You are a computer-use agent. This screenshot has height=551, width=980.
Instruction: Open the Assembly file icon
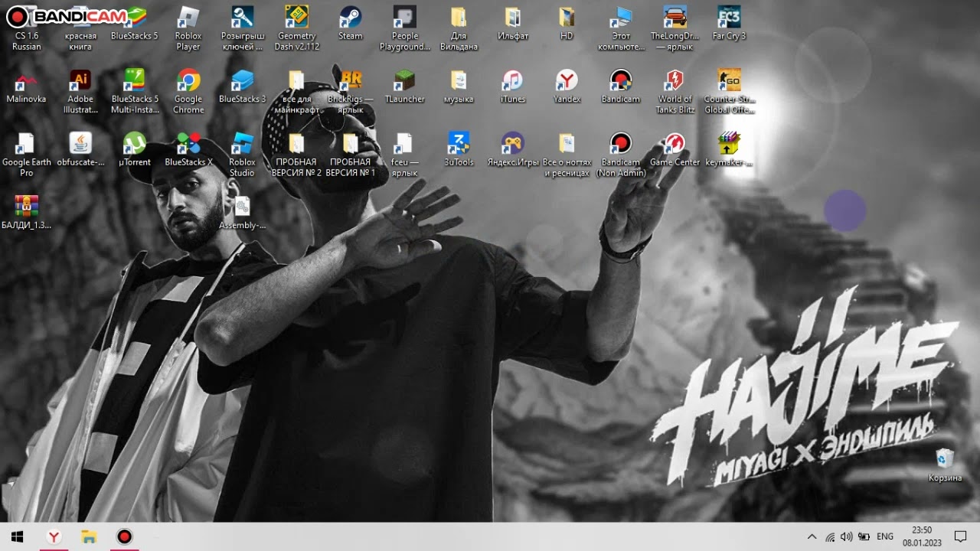point(243,214)
